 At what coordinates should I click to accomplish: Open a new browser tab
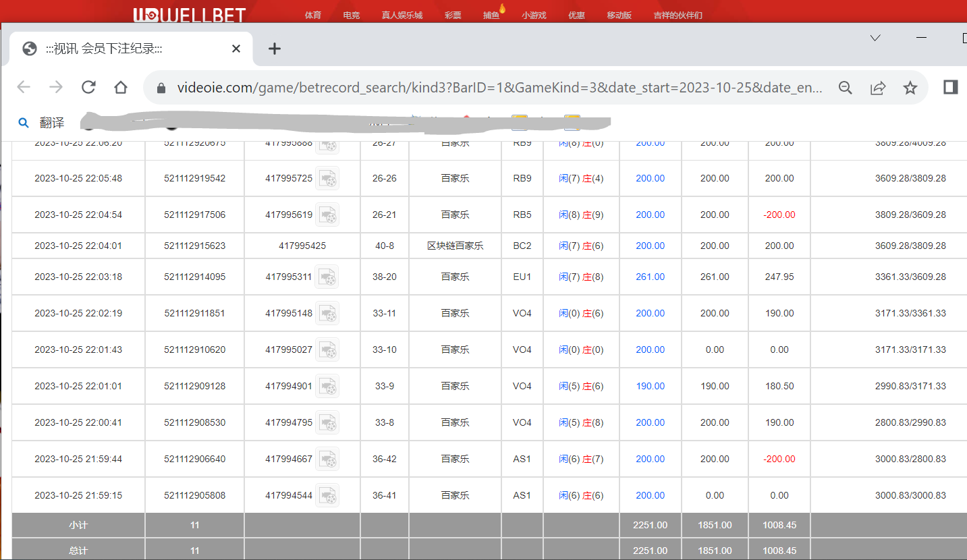[x=275, y=49]
